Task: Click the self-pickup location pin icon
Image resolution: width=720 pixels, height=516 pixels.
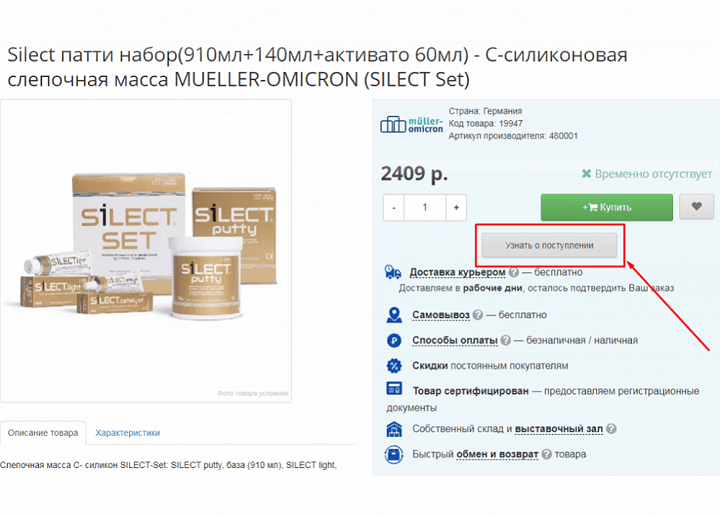Action: [394, 315]
